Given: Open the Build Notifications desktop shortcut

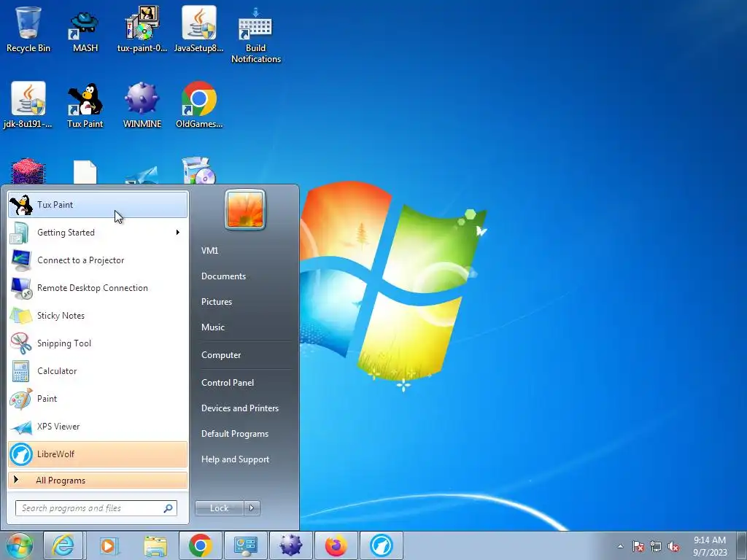Looking at the screenshot, I should click(256, 35).
